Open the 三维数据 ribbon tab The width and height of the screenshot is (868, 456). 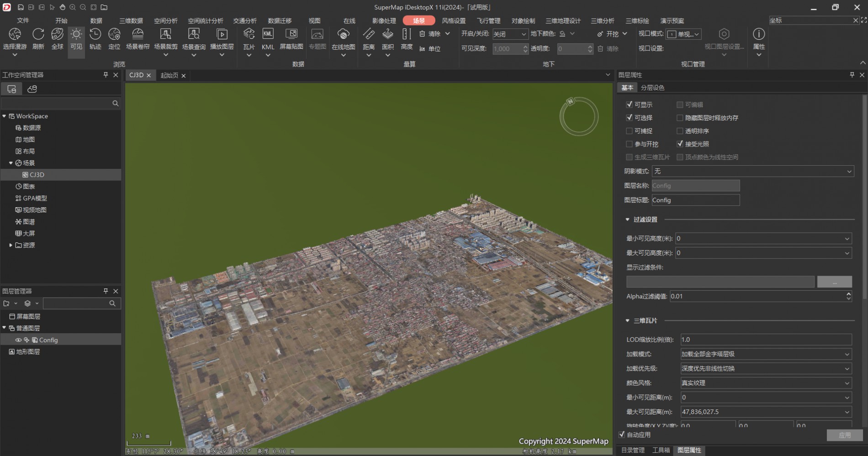131,21
